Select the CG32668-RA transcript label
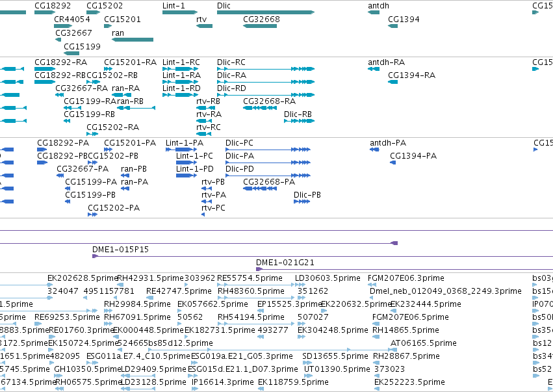The height and width of the screenshot is (392, 553). (x=270, y=101)
